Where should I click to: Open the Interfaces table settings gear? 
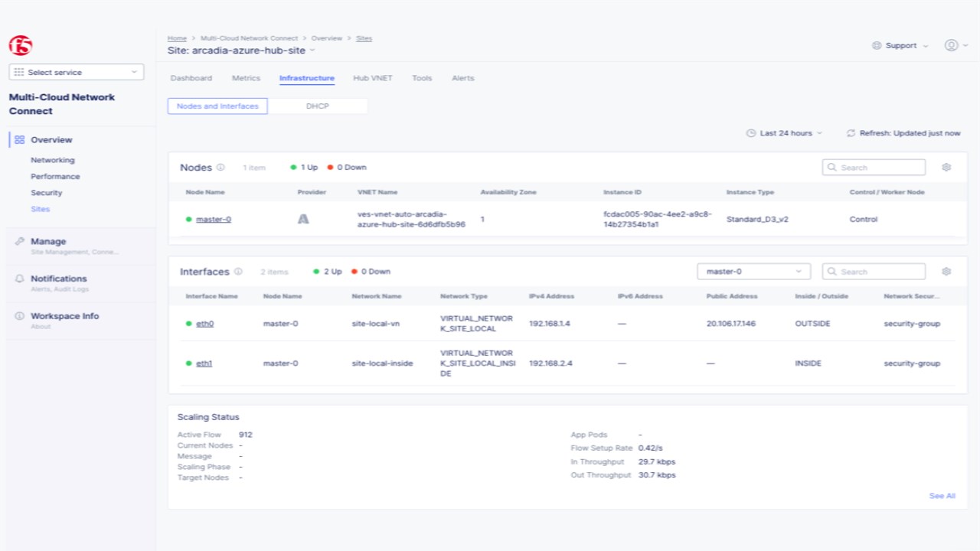[946, 272]
